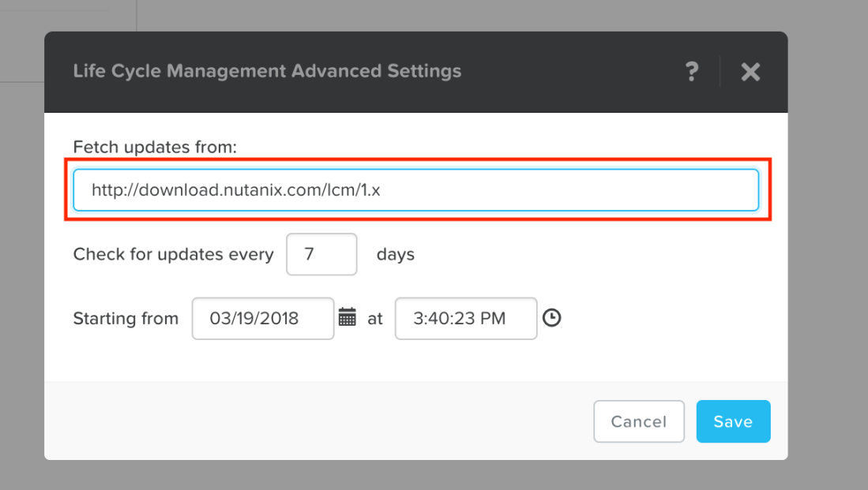The height and width of the screenshot is (490, 868).
Task: Select the 03/19/2018 start date field
Action: [x=262, y=318]
